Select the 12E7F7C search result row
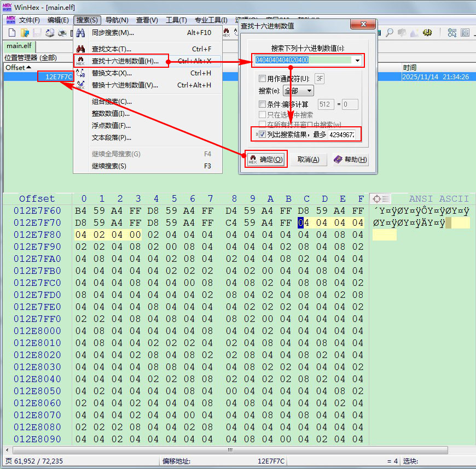The image size is (476, 469). pos(55,77)
